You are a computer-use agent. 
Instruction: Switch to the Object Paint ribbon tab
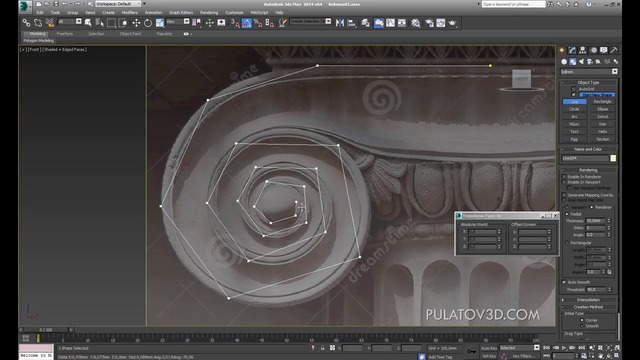pos(130,34)
